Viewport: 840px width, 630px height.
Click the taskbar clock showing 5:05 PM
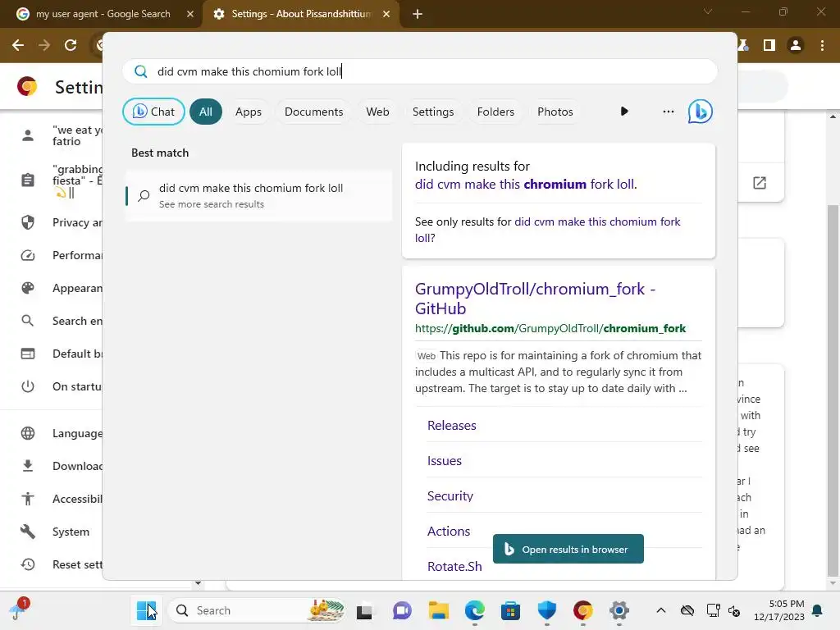tap(779, 610)
